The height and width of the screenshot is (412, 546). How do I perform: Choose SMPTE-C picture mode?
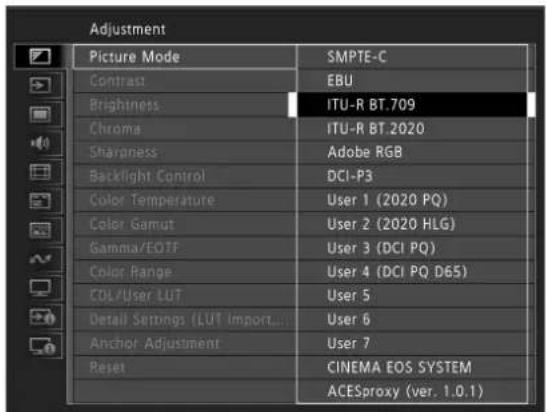coord(413,56)
